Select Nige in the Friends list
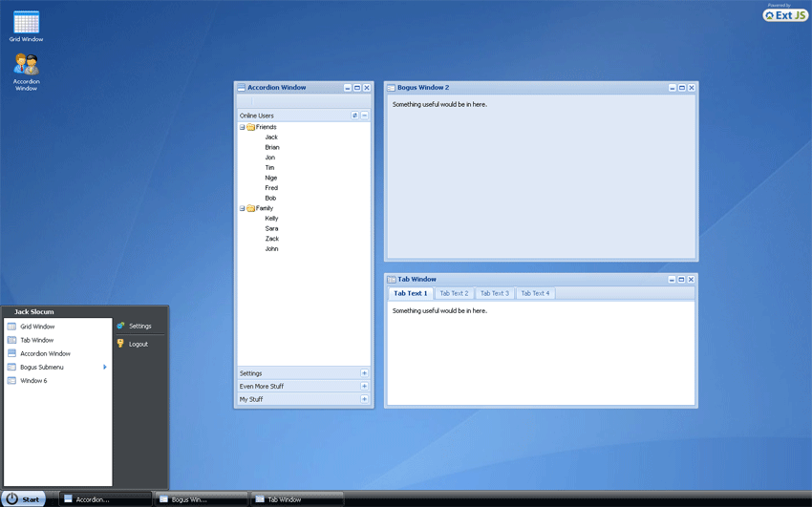Viewport: 812px width, 507px height. pyautogui.click(x=271, y=178)
